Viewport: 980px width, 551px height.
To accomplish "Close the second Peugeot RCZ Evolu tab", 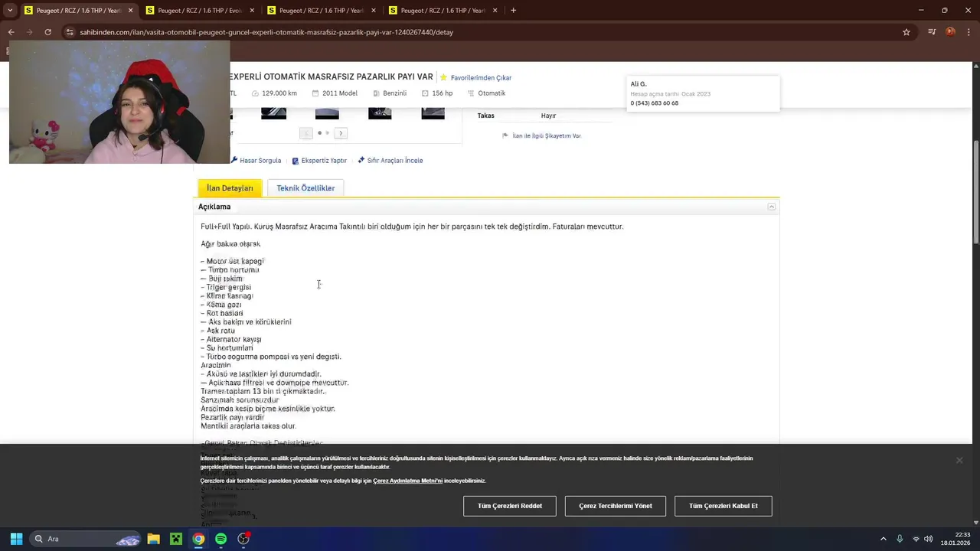I will pyautogui.click(x=252, y=11).
